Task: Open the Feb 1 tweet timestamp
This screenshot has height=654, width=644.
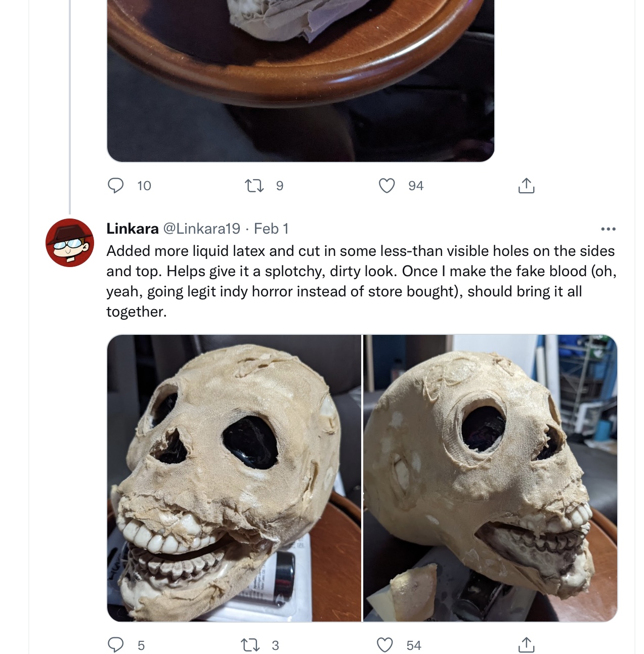Action: coord(271,229)
